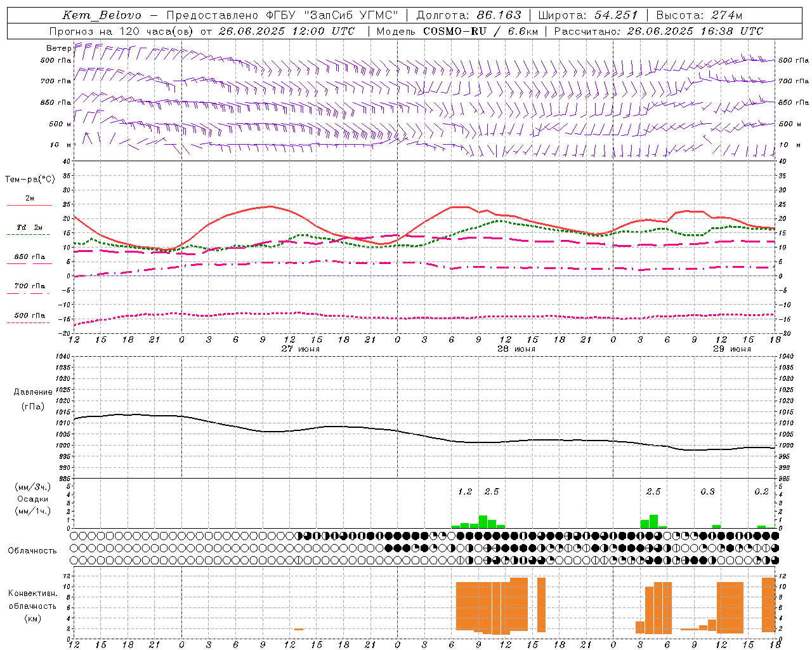Click the 0.3 precipitation total value
The height and width of the screenshot is (650, 812).
(x=707, y=491)
